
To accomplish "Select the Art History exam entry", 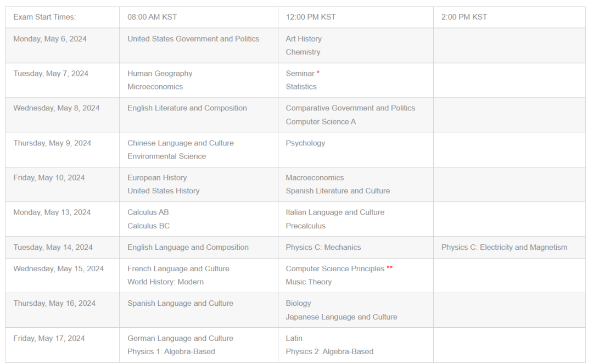I will 304,39.
